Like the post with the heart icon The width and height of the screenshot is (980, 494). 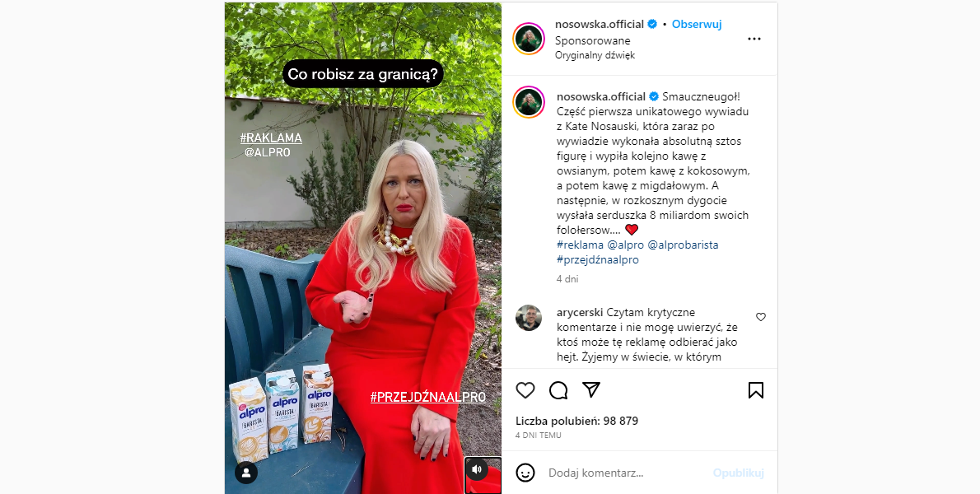pyautogui.click(x=525, y=390)
